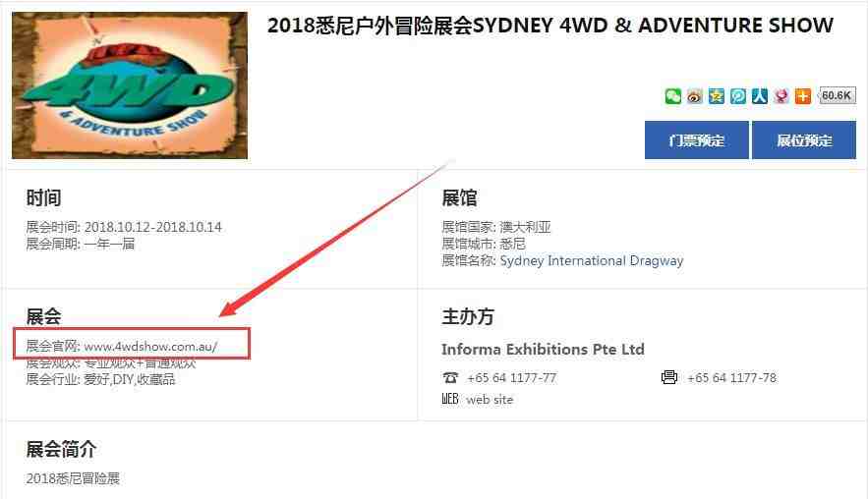Viewport: 868px width, 499px height.
Task: Click the 展位预定 booth booking button
Action: pyautogui.click(x=804, y=140)
